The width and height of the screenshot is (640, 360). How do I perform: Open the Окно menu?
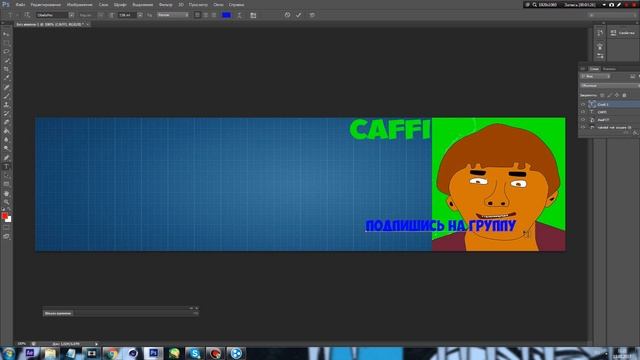(x=218, y=5)
